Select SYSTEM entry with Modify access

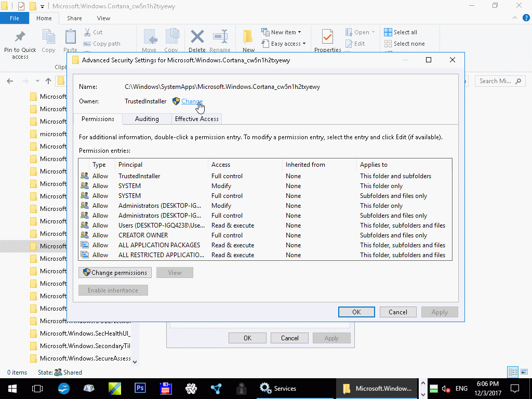[x=265, y=186]
